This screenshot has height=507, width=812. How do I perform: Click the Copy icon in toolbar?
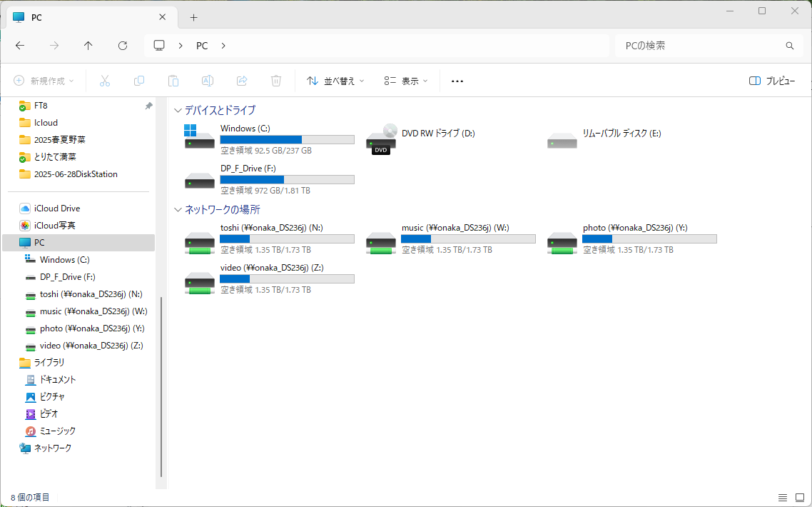(139, 81)
